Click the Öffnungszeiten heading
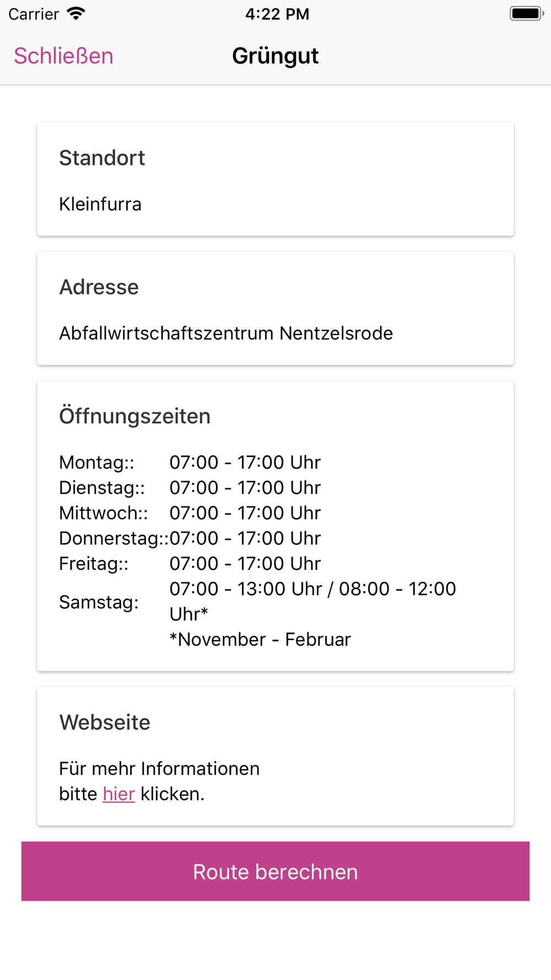This screenshot has height=980, width=551. tap(135, 416)
